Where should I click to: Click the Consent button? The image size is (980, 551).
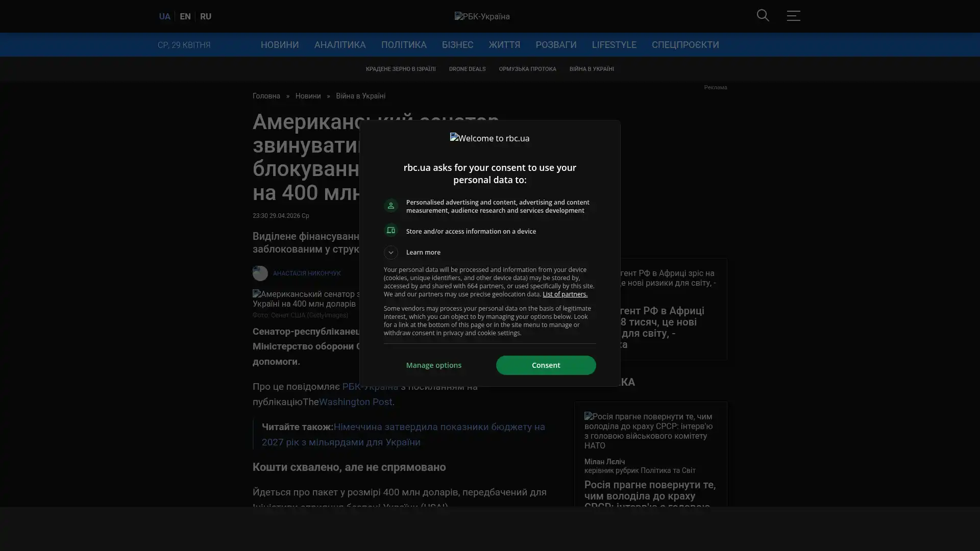546,365
